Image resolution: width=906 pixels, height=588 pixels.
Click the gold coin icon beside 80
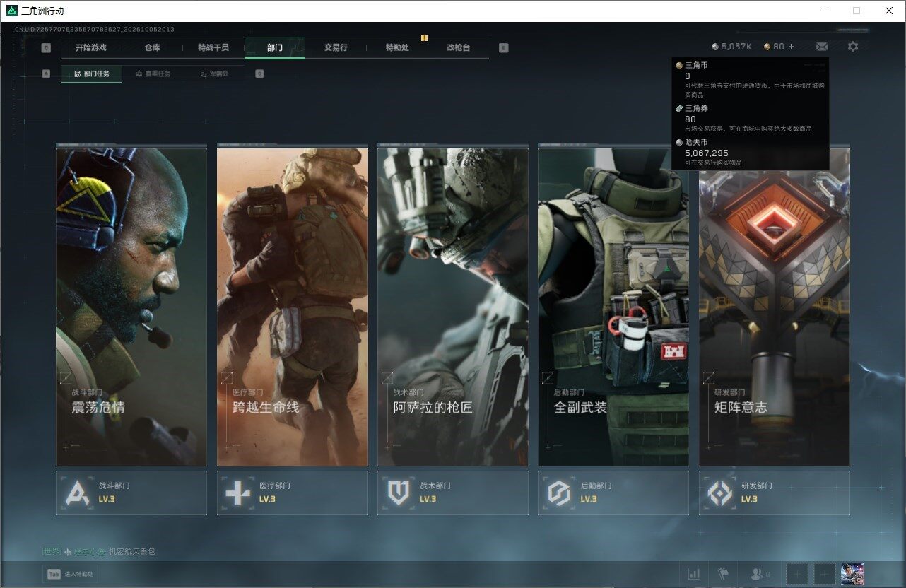pos(767,47)
